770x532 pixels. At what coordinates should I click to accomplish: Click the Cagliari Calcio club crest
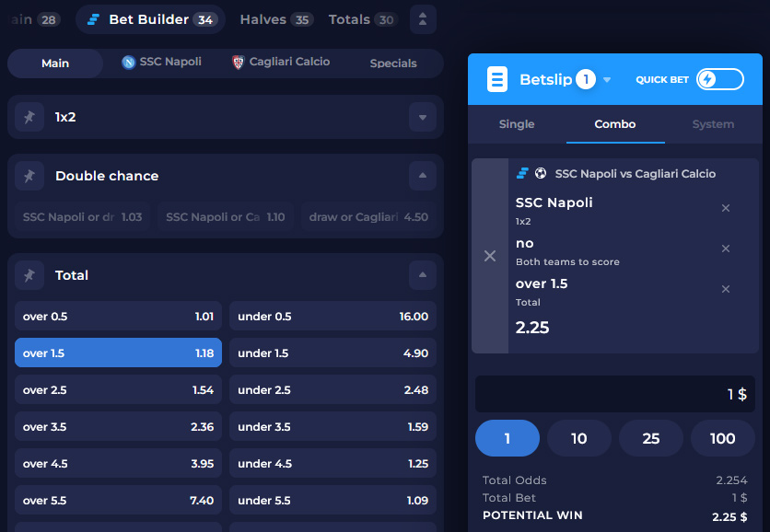click(239, 63)
